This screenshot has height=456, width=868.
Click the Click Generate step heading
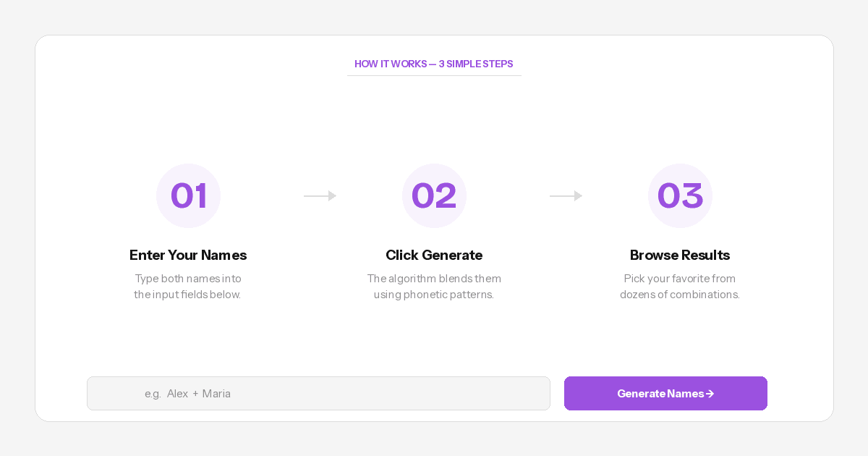click(x=434, y=255)
